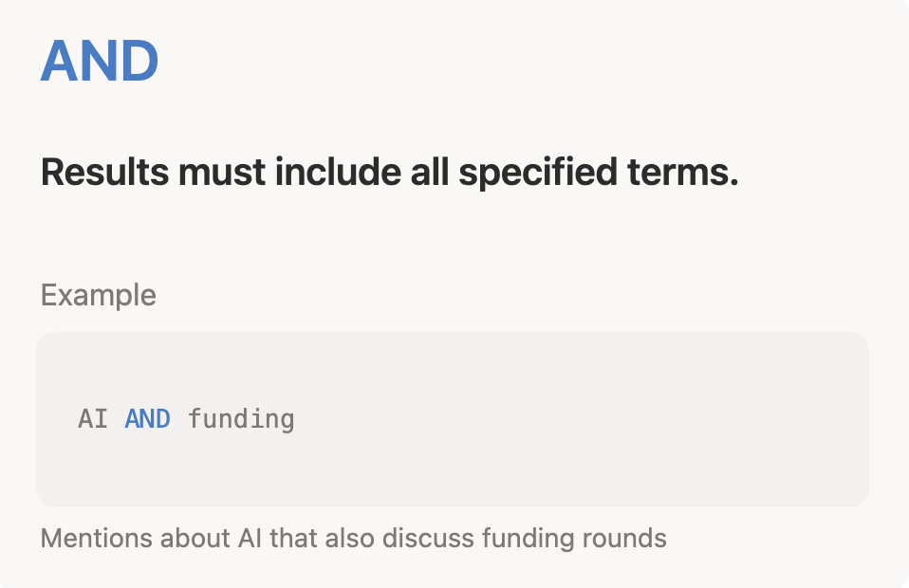This screenshot has height=588, width=909.
Task: Click the blue AND operator in code example
Action: pyautogui.click(x=147, y=418)
